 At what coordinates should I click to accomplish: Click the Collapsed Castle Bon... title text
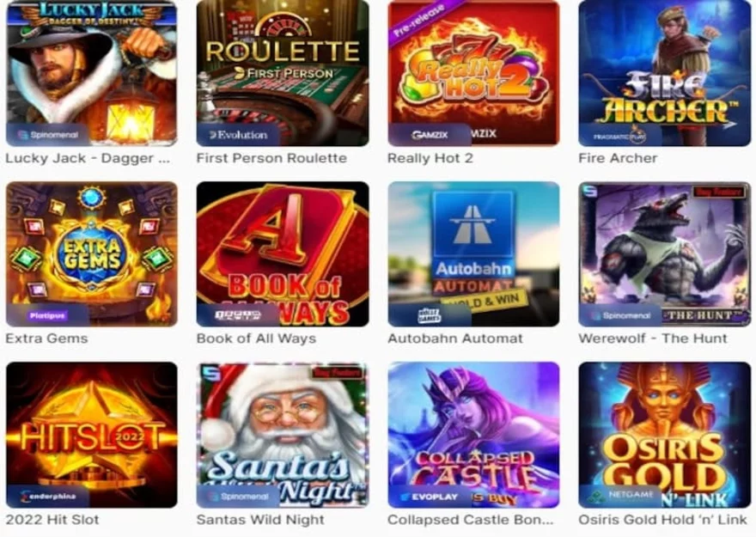pyautogui.click(x=471, y=520)
